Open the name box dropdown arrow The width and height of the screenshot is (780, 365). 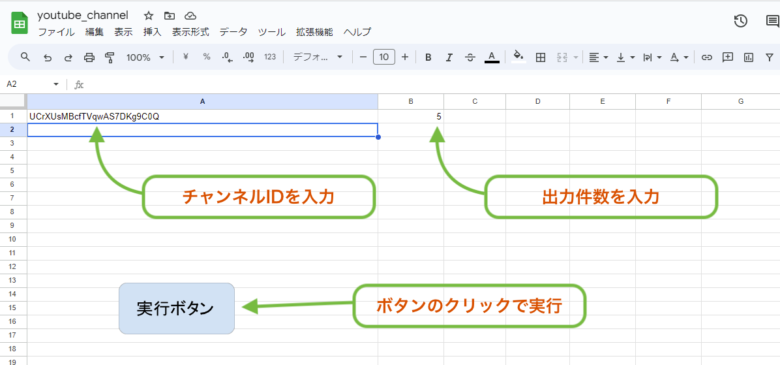[56, 85]
